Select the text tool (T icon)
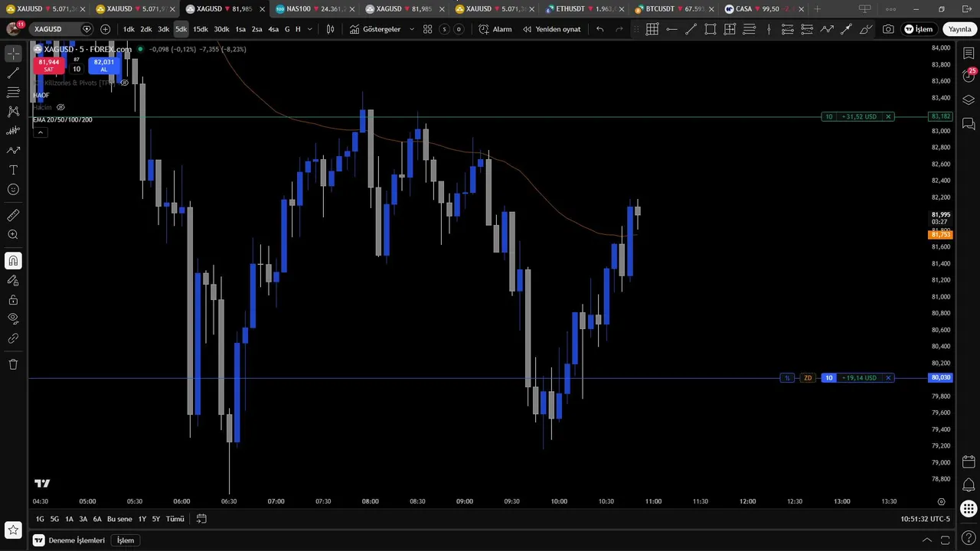980x551 pixels. 13,170
